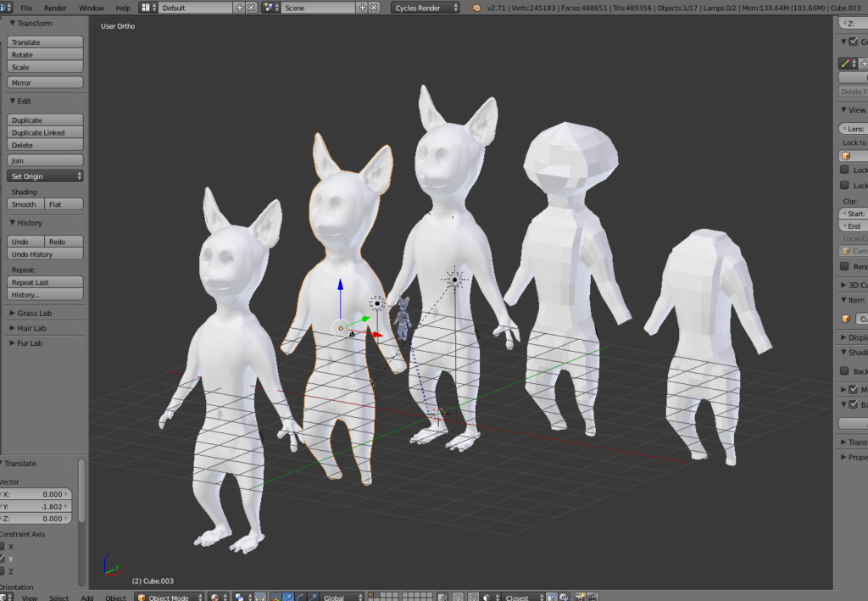Open the File menu
This screenshot has height=601, width=868.
tap(26, 8)
